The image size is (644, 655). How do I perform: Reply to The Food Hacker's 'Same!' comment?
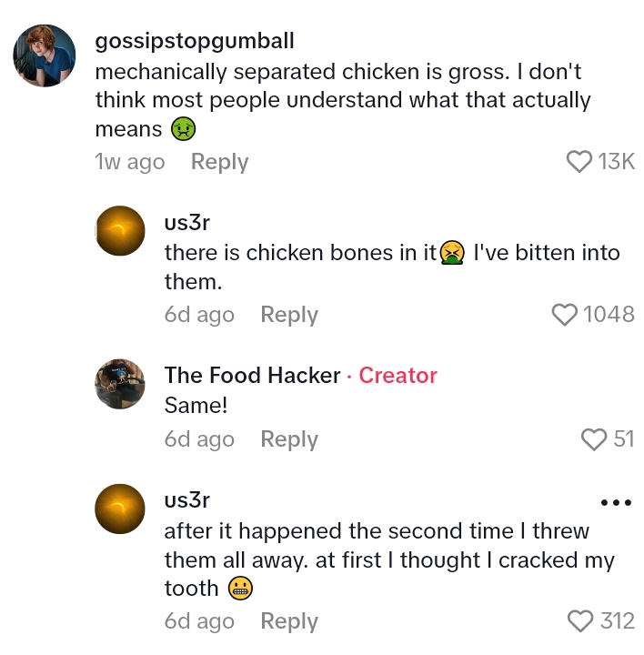288,440
